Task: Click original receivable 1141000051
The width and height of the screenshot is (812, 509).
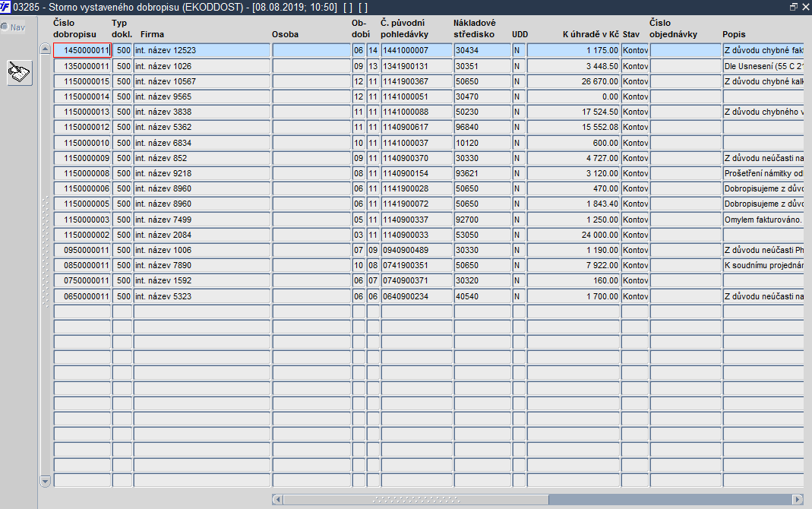Action: coord(416,96)
